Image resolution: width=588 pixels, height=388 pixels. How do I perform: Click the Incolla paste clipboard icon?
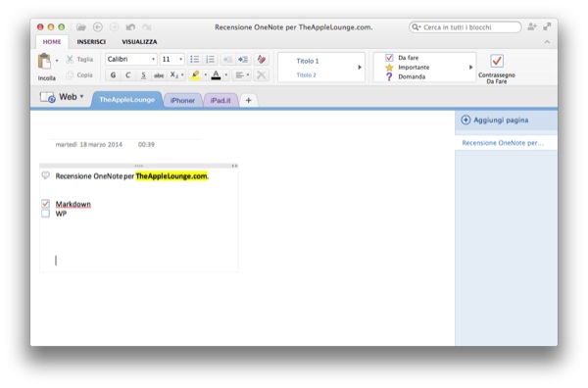[45, 61]
